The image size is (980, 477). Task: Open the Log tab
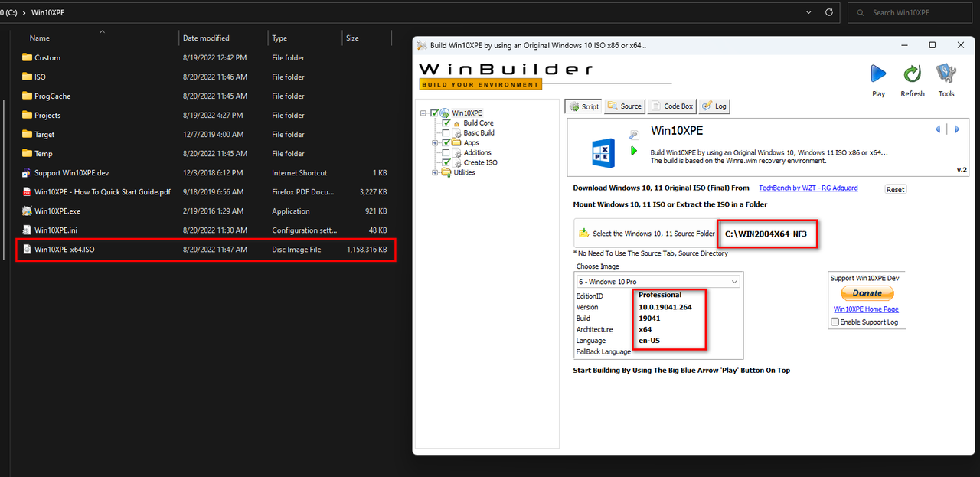714,106
